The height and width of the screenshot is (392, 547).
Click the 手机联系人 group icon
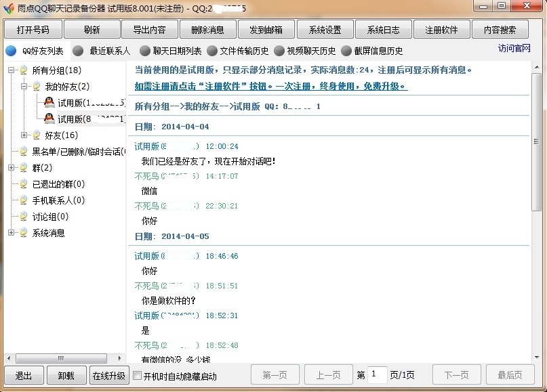[24, 200]
